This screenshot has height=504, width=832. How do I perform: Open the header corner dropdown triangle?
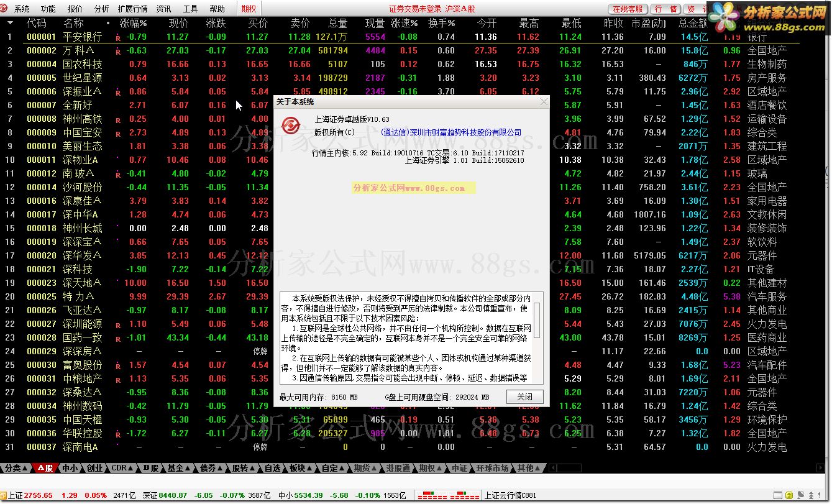pos(11,23)
